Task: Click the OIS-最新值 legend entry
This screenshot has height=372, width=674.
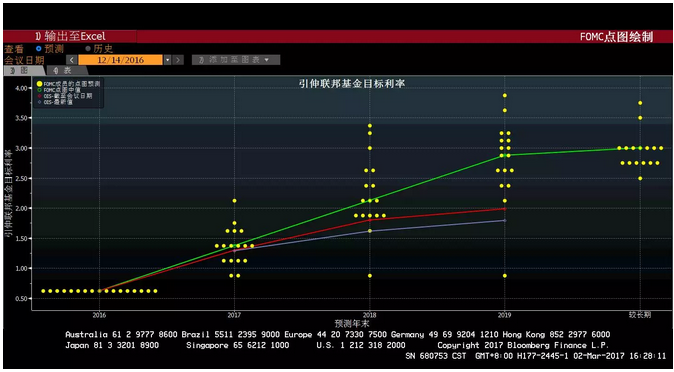Action: coord(55,102)
